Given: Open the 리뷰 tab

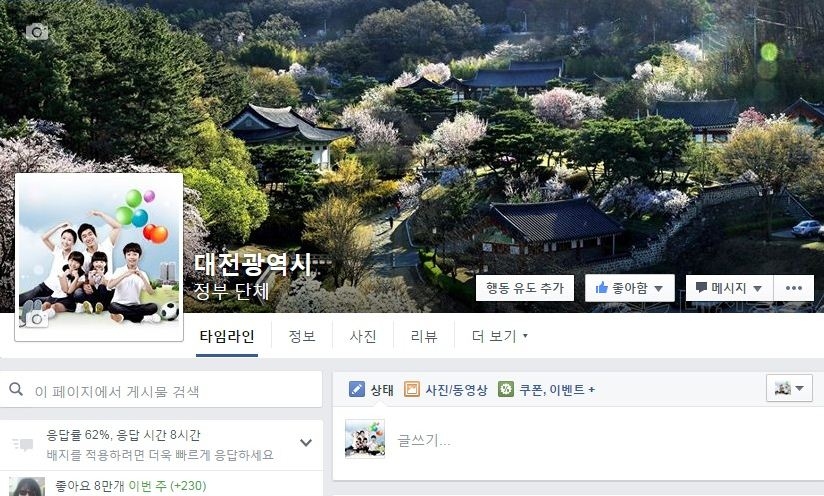Looking at the screenshot, I should pos(424,336).
